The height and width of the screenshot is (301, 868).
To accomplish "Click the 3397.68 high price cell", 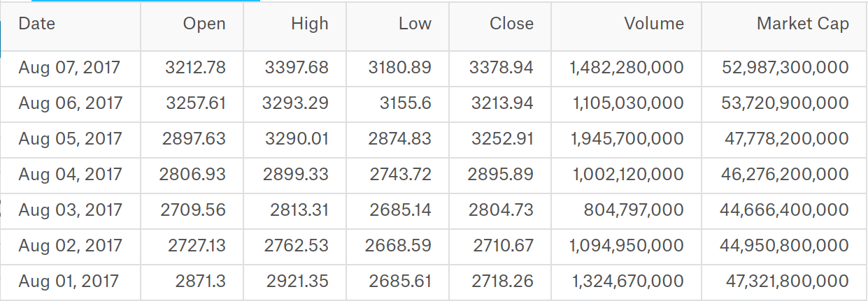I will point(294,68).
